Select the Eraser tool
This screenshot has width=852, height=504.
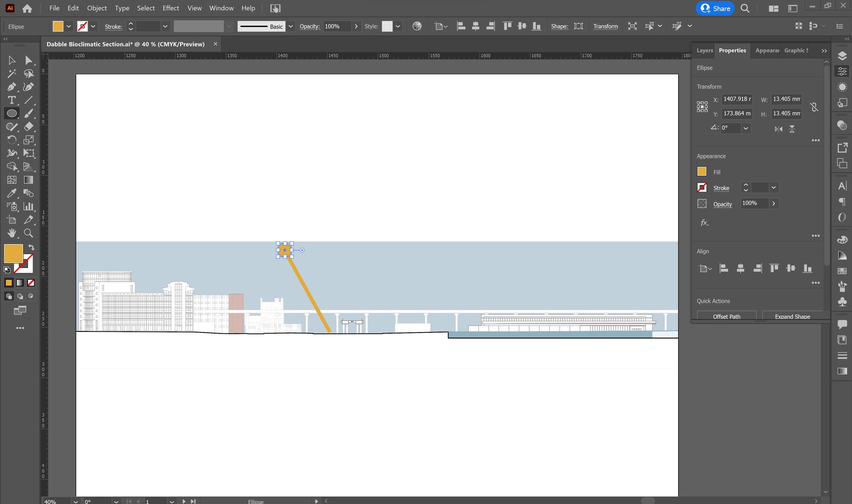[x=29, y=127]
